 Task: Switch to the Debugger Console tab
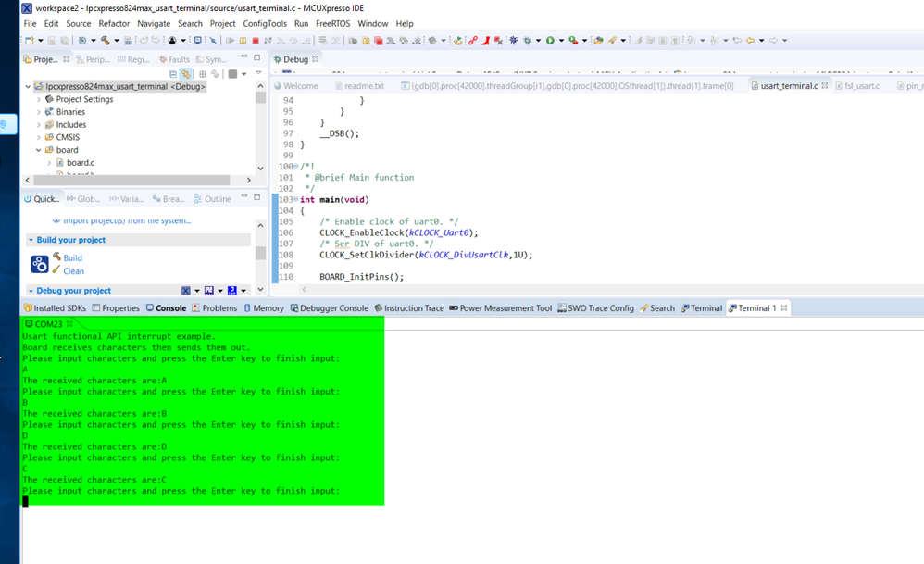pos(329,308)
